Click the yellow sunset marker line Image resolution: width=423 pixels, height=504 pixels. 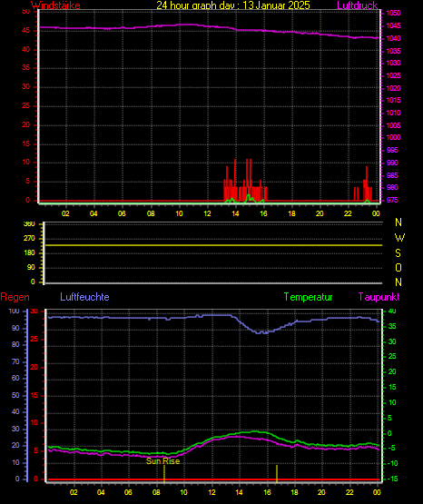(x=277, y=473)
